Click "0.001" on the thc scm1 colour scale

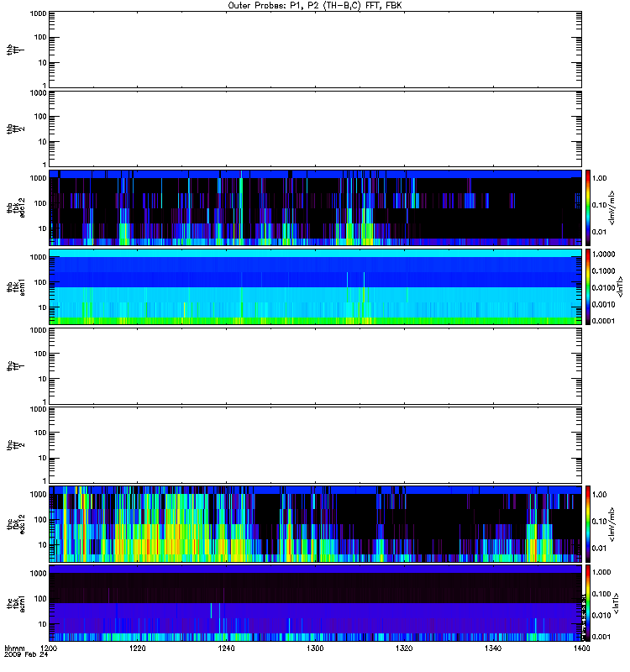tap(601, 637)
